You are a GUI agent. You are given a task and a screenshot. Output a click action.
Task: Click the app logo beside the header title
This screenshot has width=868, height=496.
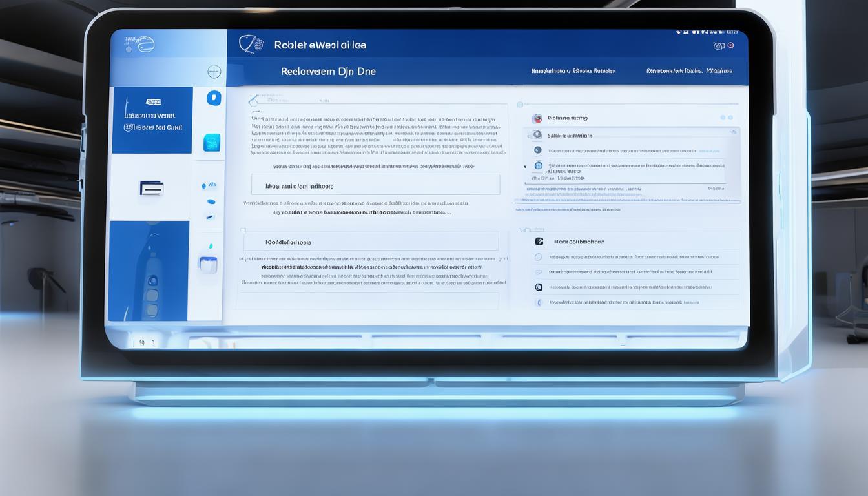click(251, 44)
